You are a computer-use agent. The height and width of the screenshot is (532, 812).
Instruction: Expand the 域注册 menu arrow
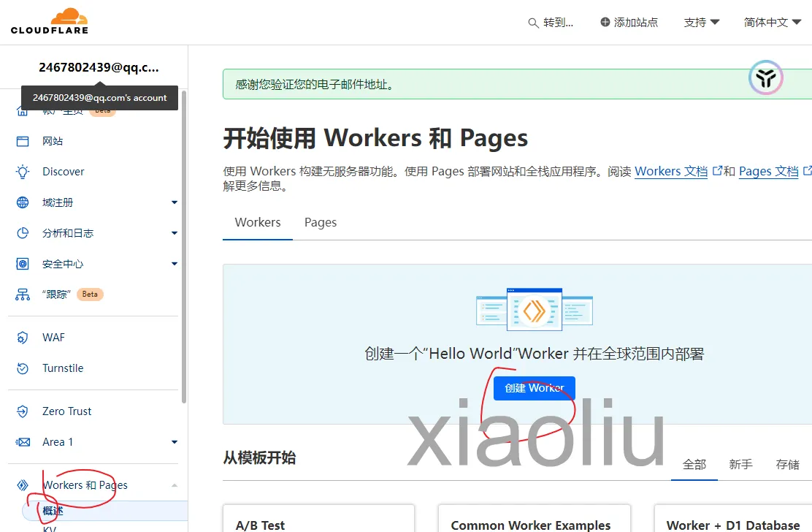coord(175,202)
